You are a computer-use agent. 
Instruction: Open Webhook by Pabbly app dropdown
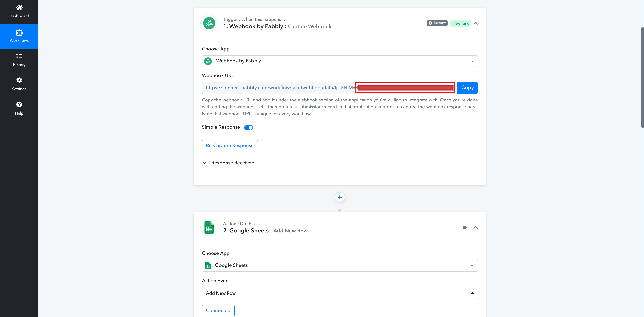click(340, 61)
